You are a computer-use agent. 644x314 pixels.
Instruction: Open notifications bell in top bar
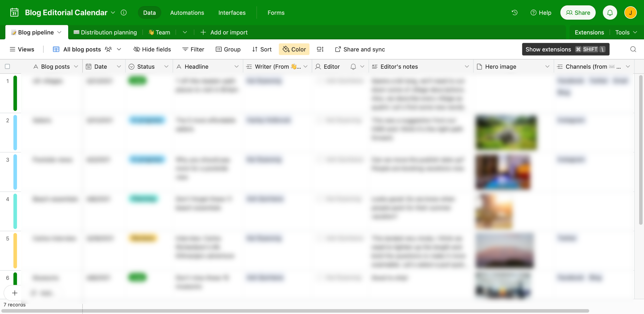610,13
